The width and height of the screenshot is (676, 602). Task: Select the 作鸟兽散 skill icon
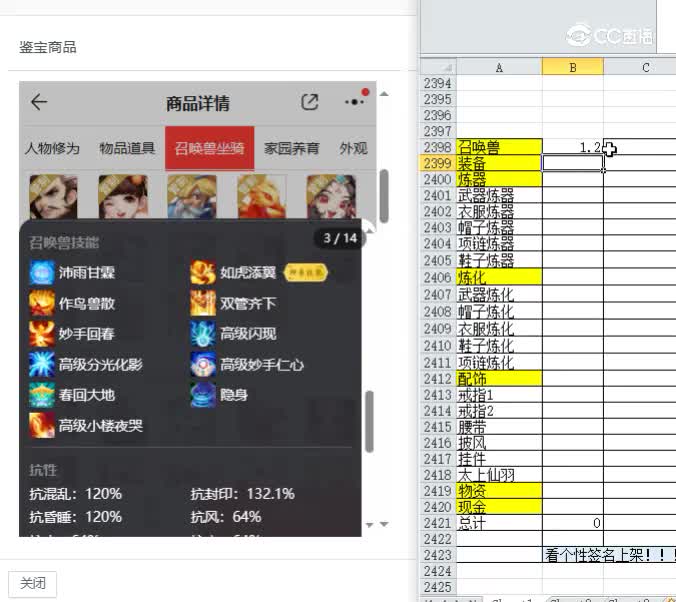(x=42, y=303)
